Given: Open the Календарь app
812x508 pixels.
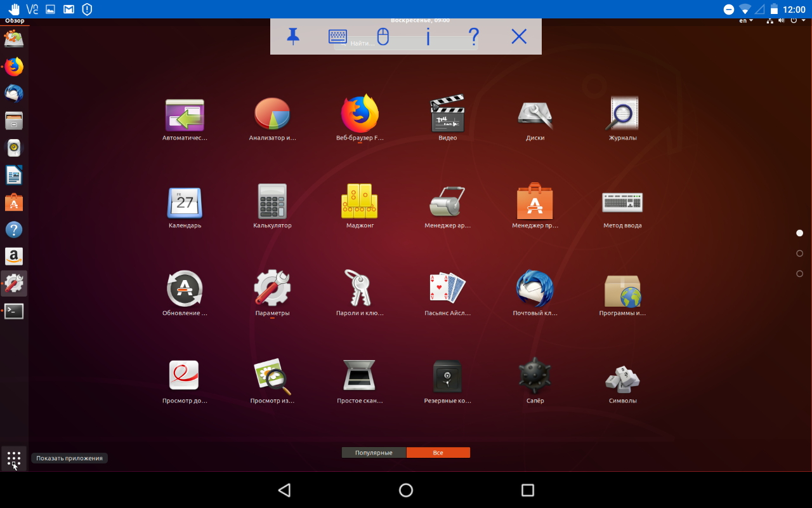Looking at the screenshot, I should point(185,207).
